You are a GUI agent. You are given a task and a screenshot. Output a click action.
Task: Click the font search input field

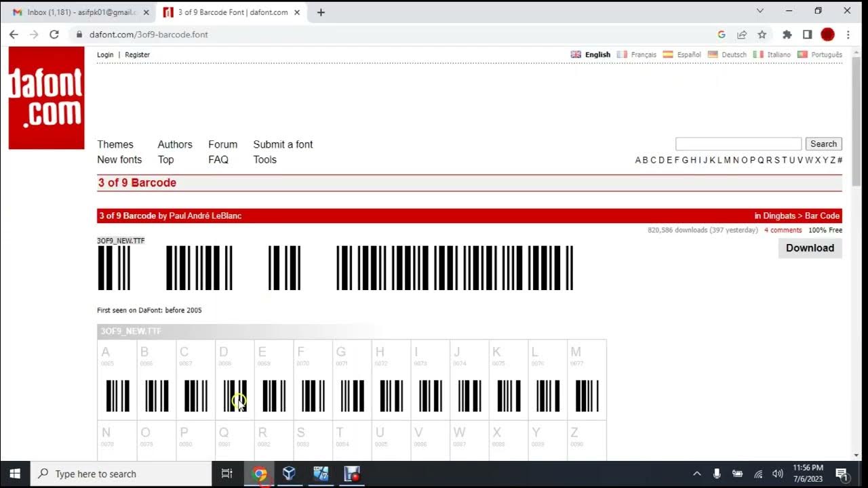(738, 144)
